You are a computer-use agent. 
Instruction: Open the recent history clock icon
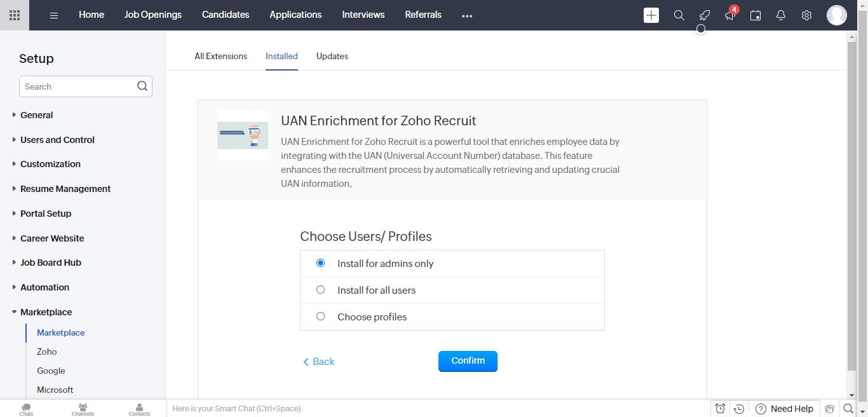739,409
